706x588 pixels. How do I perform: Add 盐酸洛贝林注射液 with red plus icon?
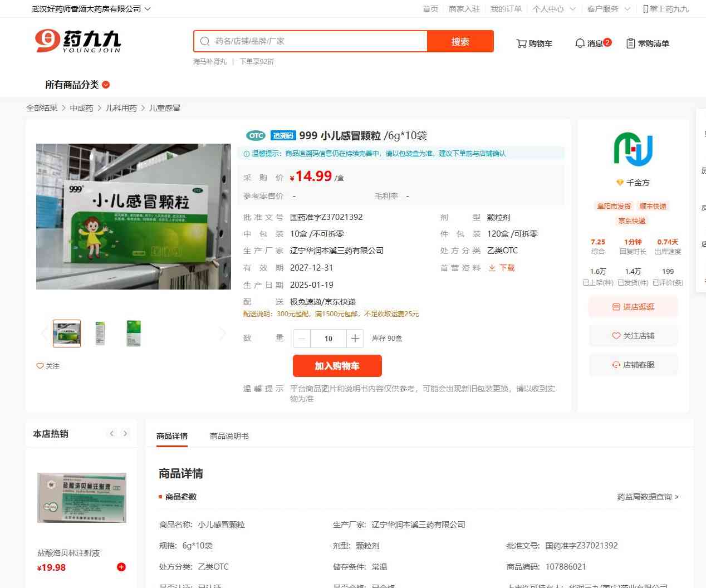tap(121, 567)
